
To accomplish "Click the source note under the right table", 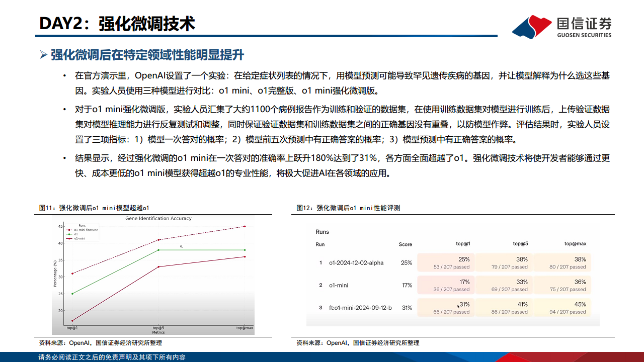I will click(358, 343).
